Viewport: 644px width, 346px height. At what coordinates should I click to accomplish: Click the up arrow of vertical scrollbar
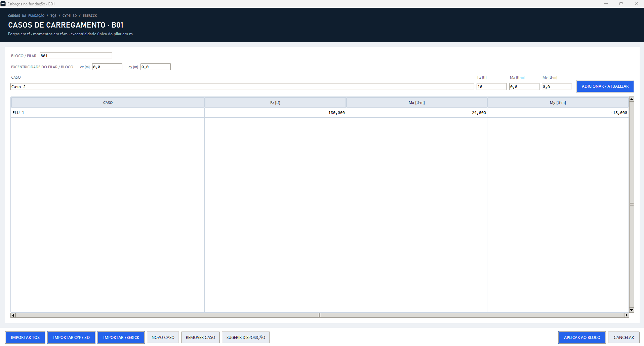click(632, 99)
